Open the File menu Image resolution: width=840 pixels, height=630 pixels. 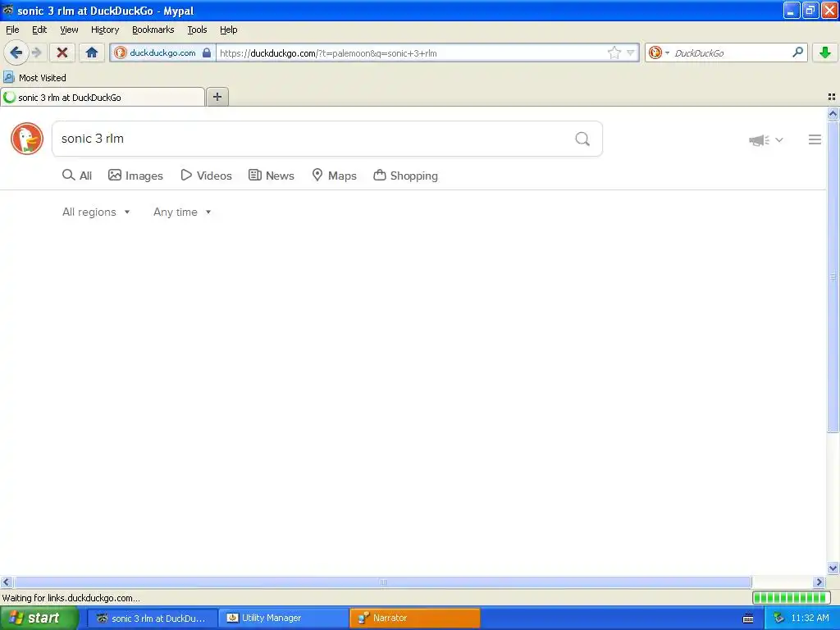(x=12, y=30)
